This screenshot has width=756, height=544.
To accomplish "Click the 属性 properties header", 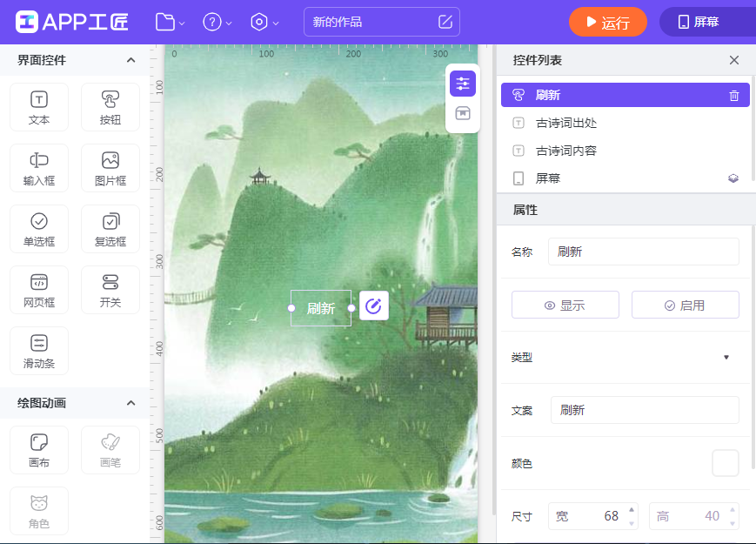I will pos(626,210).
